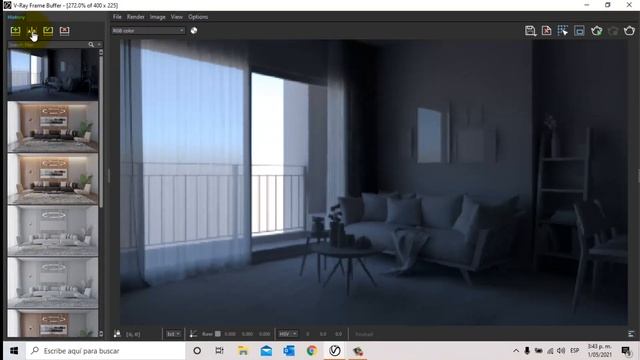Viewport: 640px width, 360px height.
Task: Open the HSV color mode dropdown
Action: [288, 334]
